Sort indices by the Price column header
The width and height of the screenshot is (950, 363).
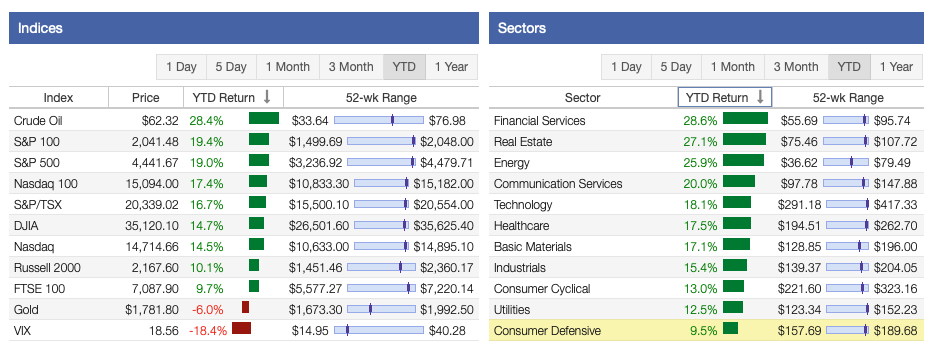point(146,98)
